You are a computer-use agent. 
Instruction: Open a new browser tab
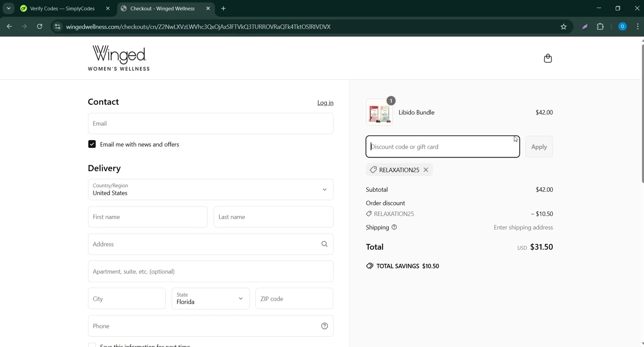pos(223,9)
